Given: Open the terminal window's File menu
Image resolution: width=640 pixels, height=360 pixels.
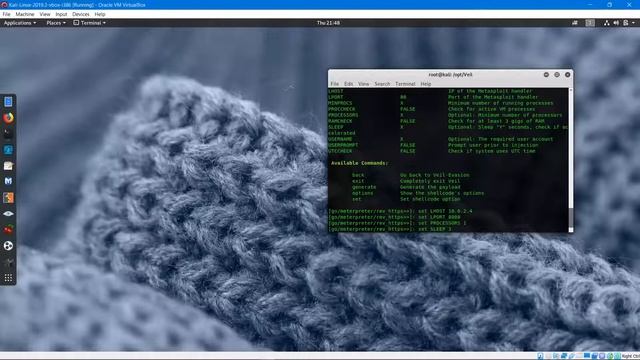Looking at the screenshot, I should coord(335,84).
